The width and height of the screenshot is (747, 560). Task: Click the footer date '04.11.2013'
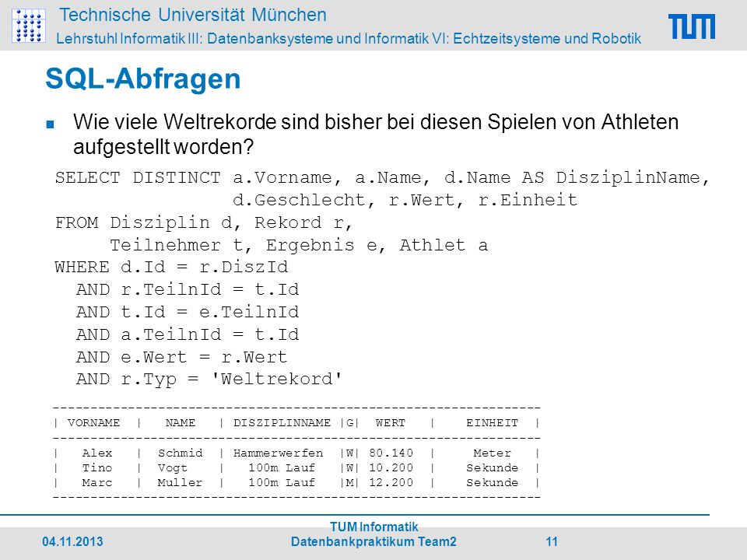[x=72, y=541]
